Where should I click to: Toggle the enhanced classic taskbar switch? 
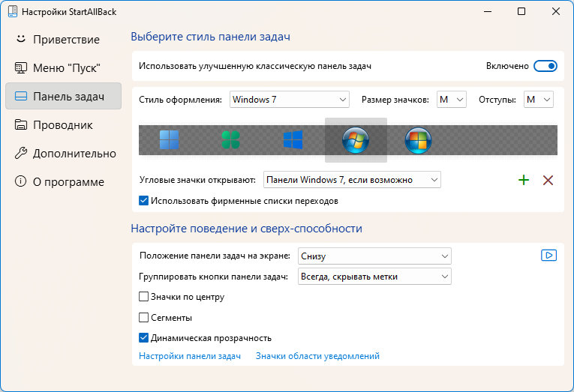click(x=545, y=66)
